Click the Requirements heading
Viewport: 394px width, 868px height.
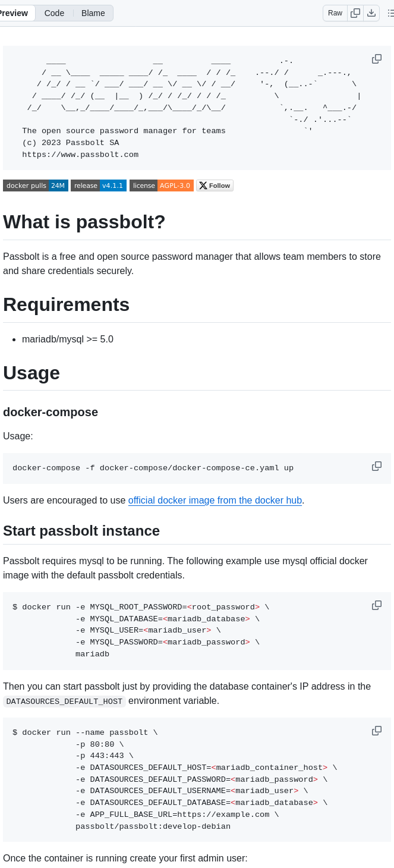pos(66,304)
